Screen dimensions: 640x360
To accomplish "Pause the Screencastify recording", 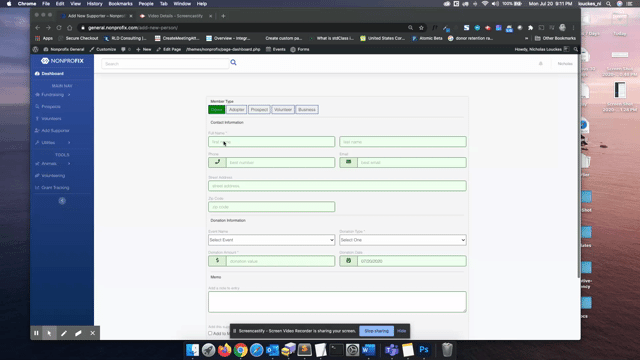I will 36,333.
